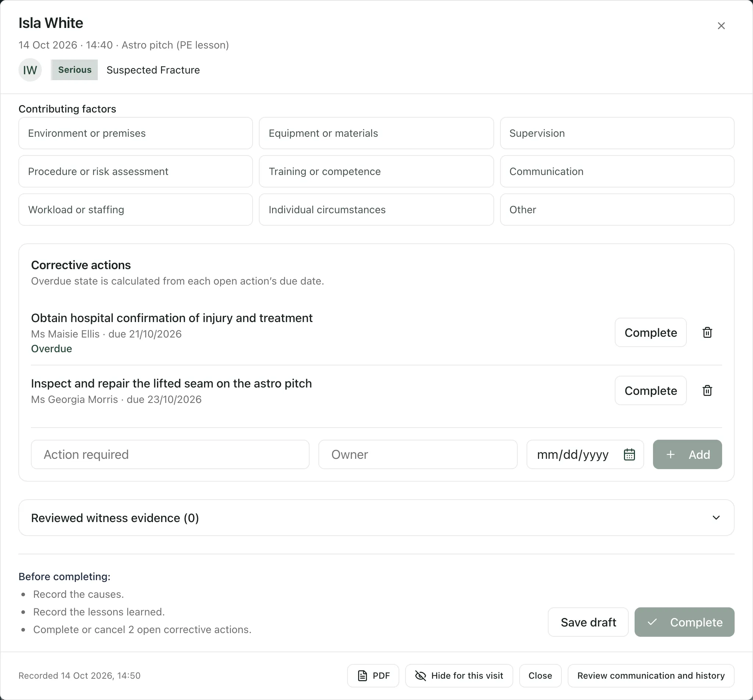Focus the Action required field
Image resolution: width=753 pixels, height=700 pixels.
coord(170,454)
